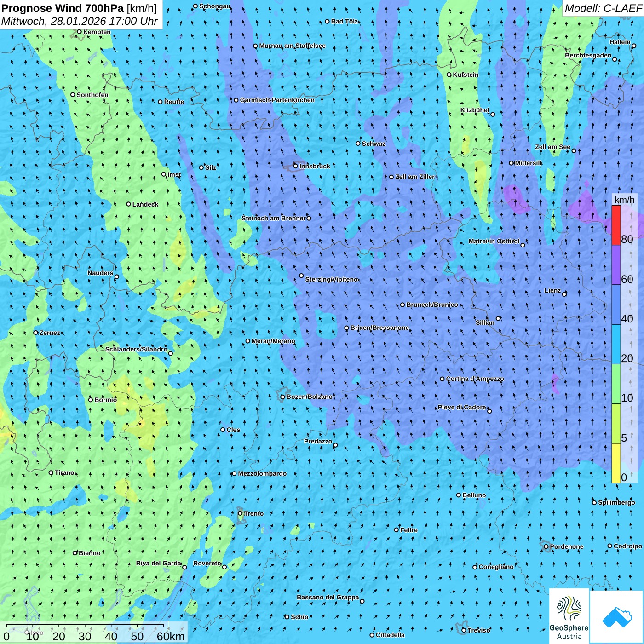Select the Trento city label
Image resolution: width=644 pixels, height=644 pixels.
(x=254, y=513)
